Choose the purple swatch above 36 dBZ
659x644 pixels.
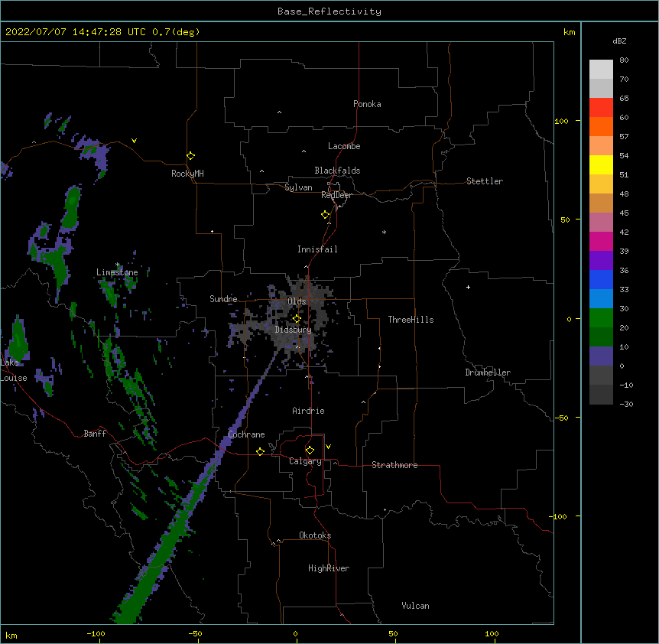601,260
